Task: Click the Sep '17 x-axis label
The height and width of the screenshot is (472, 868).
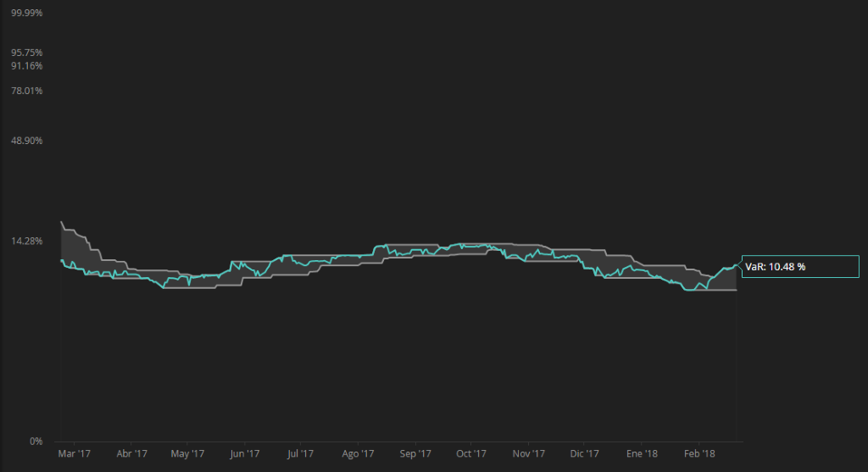Action: point(415,454)
